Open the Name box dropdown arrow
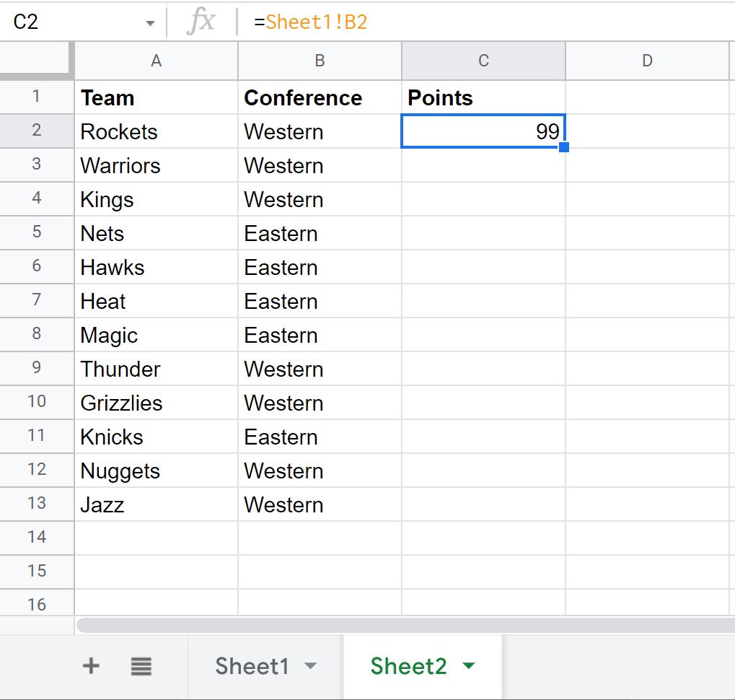Image resolution: width=735 pixels, height=700 pixels. point(150,23)
